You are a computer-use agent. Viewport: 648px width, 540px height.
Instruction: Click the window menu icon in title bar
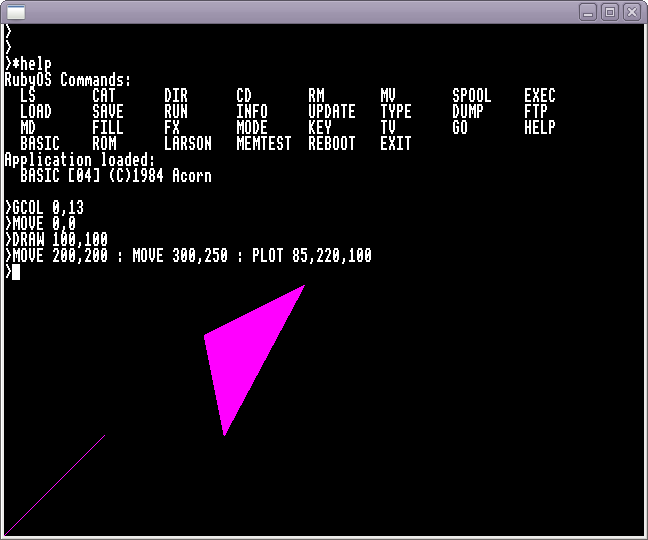coord(14,12)
